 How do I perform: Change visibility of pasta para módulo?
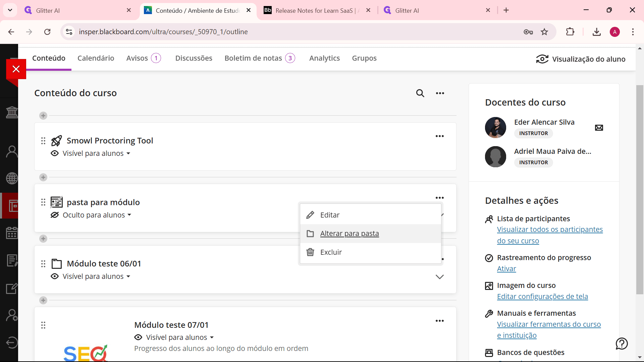click(91, 215)
